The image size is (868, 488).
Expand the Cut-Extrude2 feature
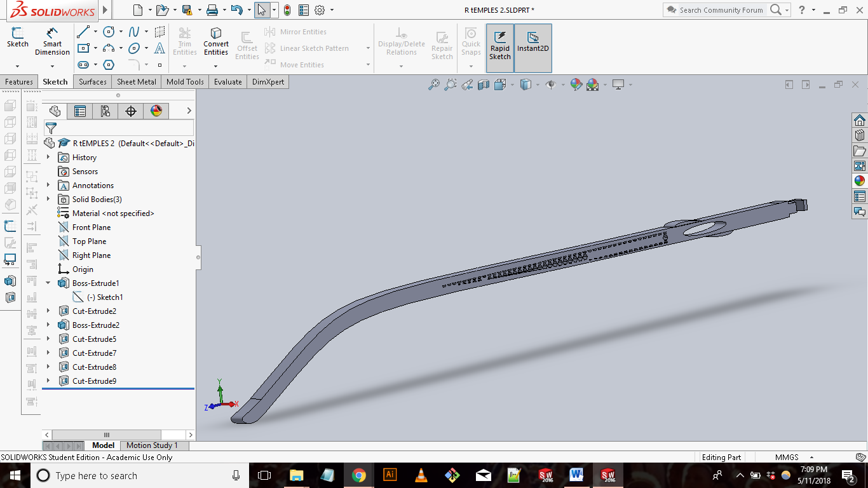click(x=48, y=311)
